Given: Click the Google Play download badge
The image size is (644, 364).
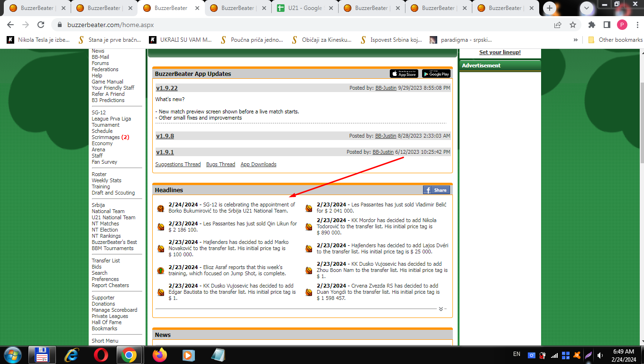Looking at the screenshot, I should [x=436, y=74].
